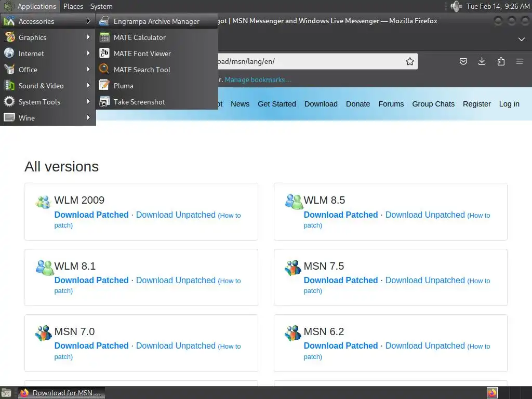532x399 pixels.
Task: Open Pluma text editor
Action: click(157, 86)
